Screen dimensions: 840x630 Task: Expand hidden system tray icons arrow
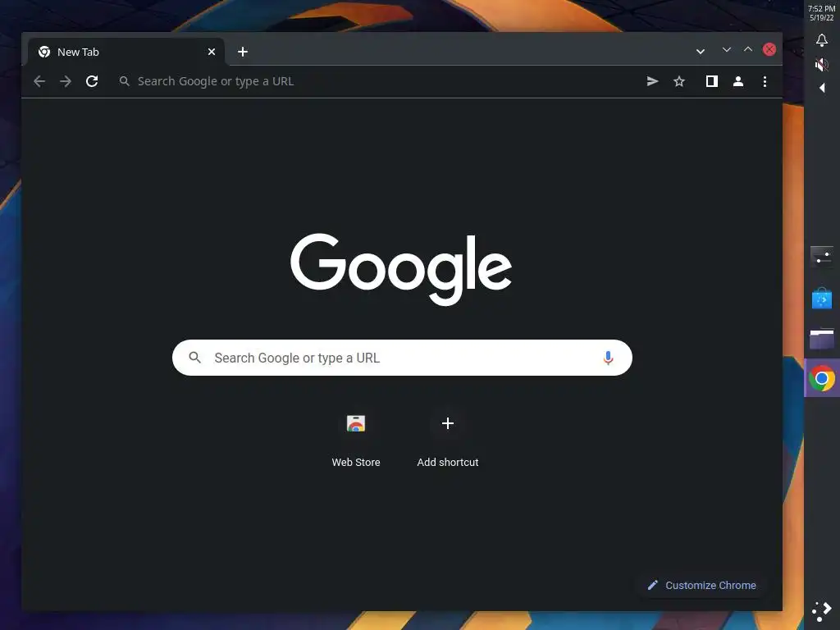click(822, 88)
